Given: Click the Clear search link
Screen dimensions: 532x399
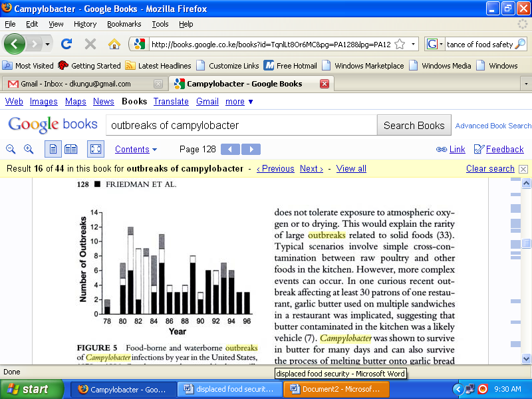Looking at the screenshot, I should click(490, 168).
